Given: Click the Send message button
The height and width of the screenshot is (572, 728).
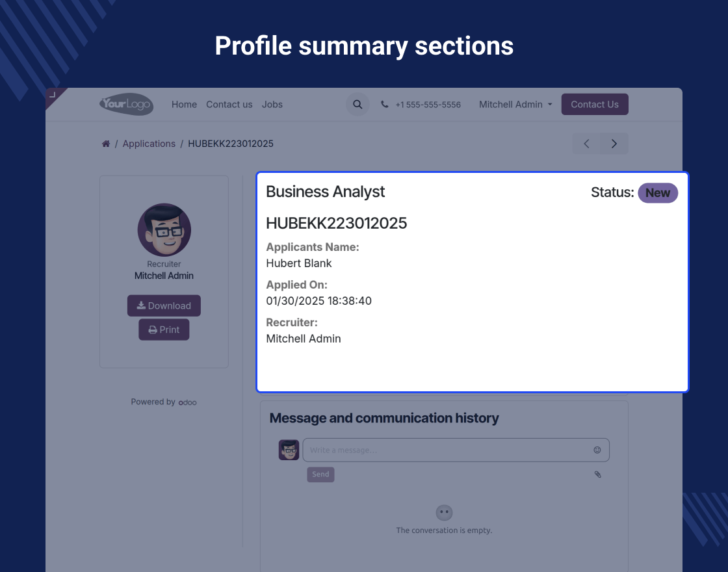Looking at the screenshot, I should tap(320, 474).
